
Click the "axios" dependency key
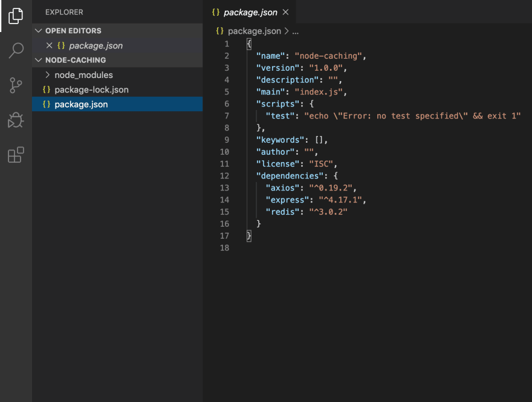[x=282, y=187]
